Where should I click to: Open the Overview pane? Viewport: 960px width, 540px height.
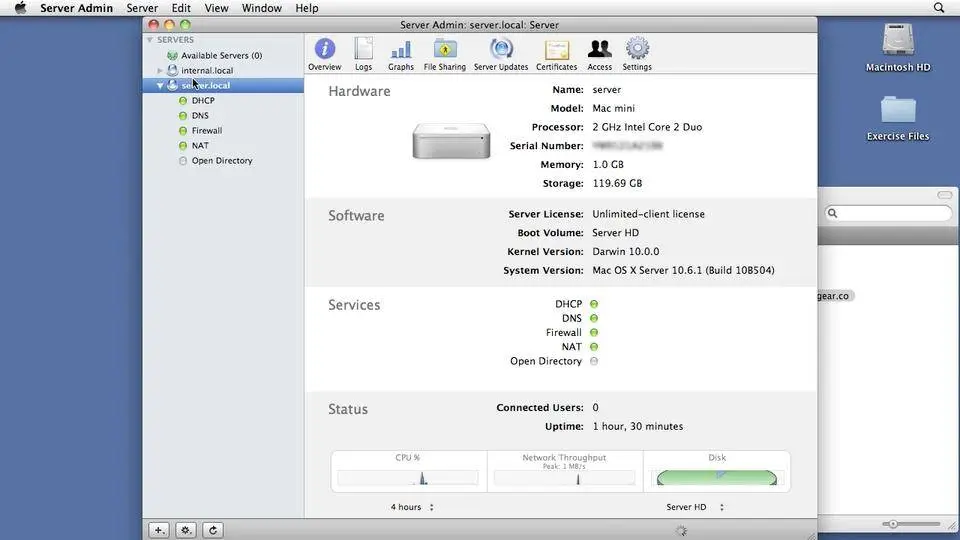(324, 54)
